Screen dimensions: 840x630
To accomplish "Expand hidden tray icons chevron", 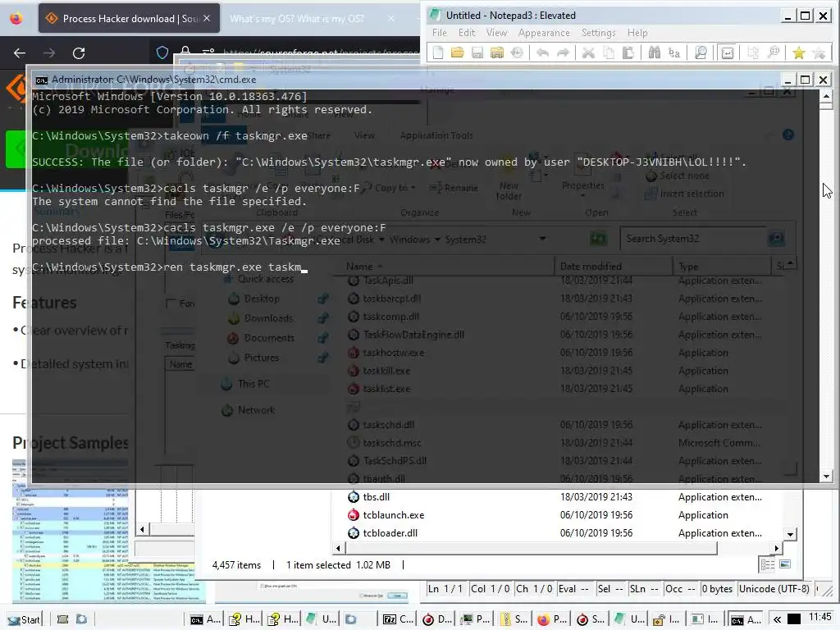I will [778, 620].
